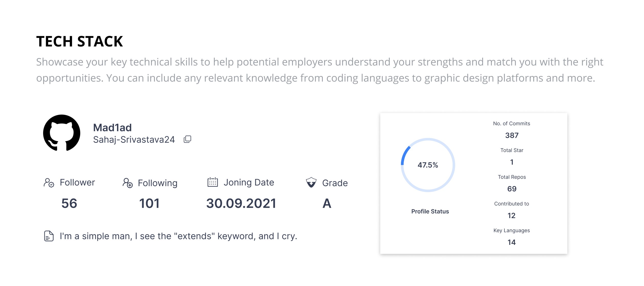Viewport: 644px width, 286px height.
Task: Click the Key Languages value 14
Action: (x=511, y=242)
